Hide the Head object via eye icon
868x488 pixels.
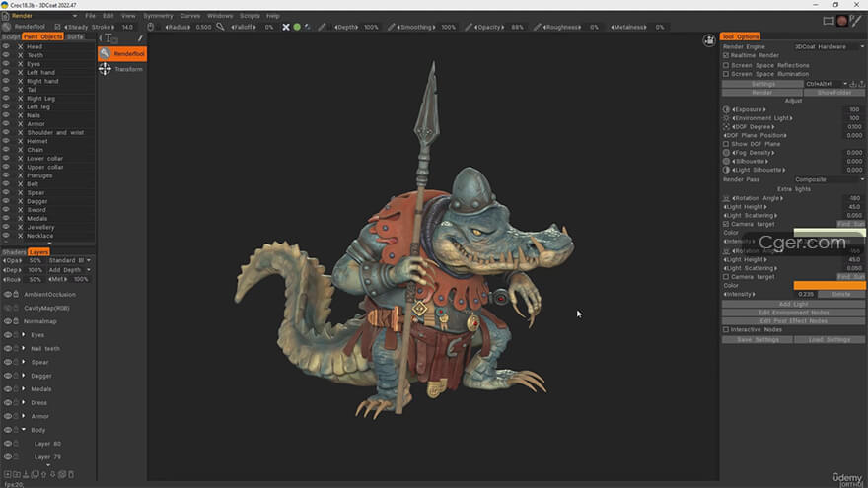tap(6, 47)
